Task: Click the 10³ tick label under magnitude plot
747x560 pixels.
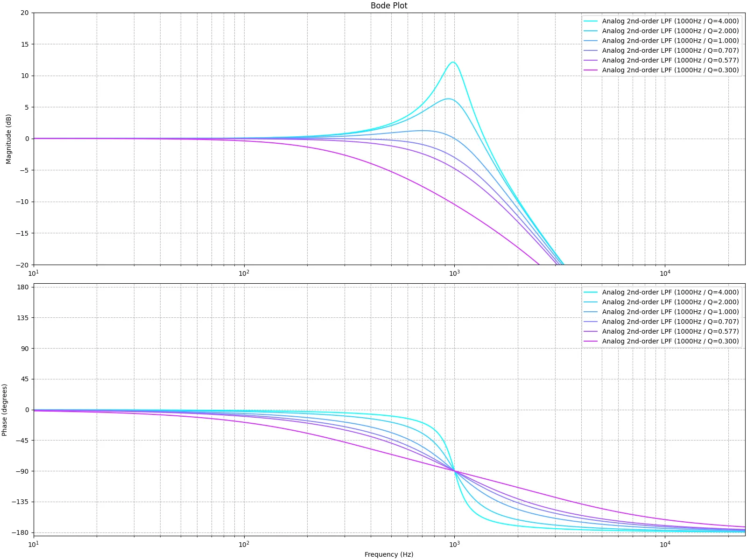Action: 454,273
